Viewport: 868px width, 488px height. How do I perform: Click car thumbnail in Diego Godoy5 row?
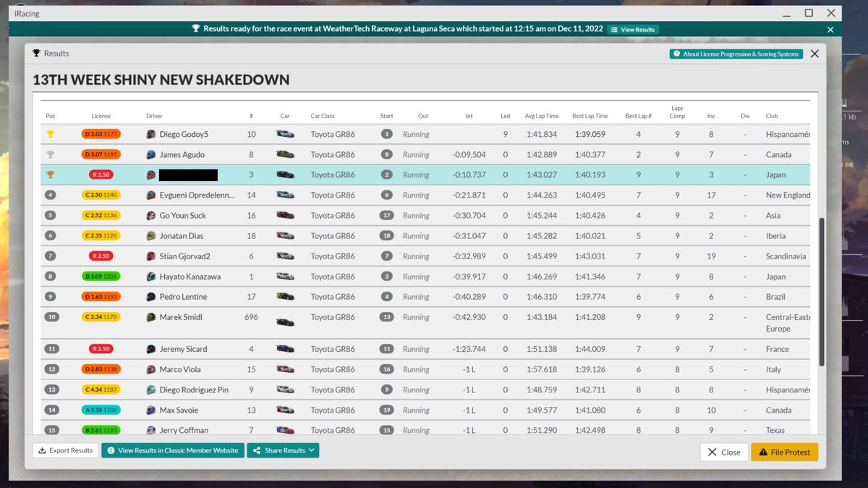click(285, 134)
